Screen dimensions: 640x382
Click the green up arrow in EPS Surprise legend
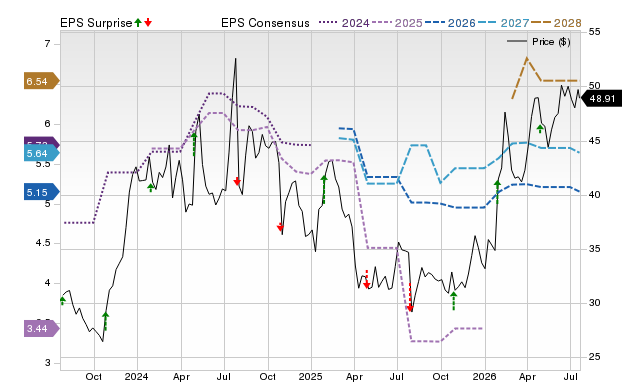point(138,23)
